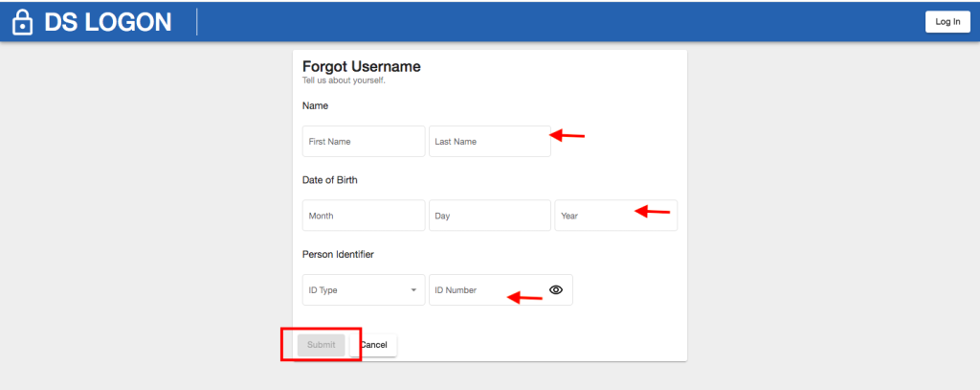Viewport: 980px width, 390px height.
Task: Open the ID Type selection box
Action: [364, 289]
